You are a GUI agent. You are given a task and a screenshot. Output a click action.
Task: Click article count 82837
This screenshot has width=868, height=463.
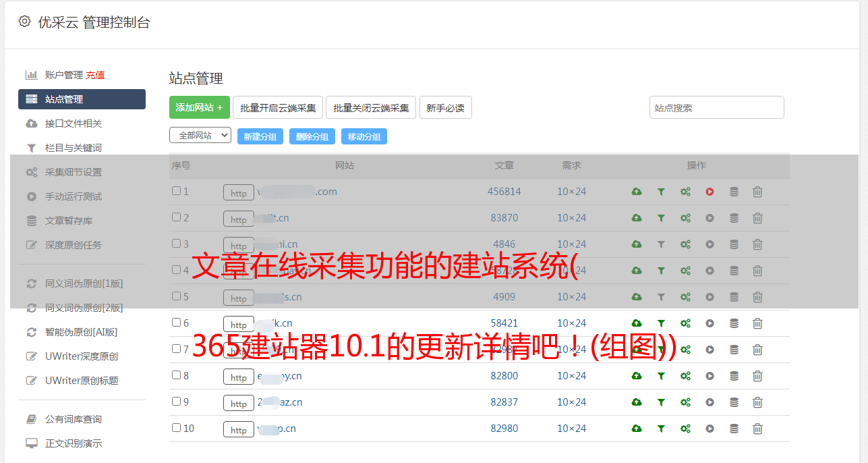point(504,402)
